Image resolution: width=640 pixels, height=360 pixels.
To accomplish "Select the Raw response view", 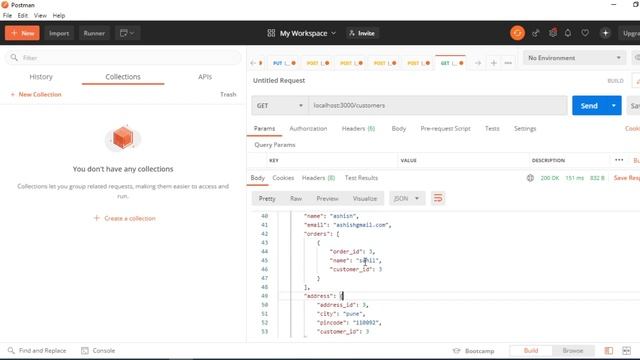I will [296, 198].
